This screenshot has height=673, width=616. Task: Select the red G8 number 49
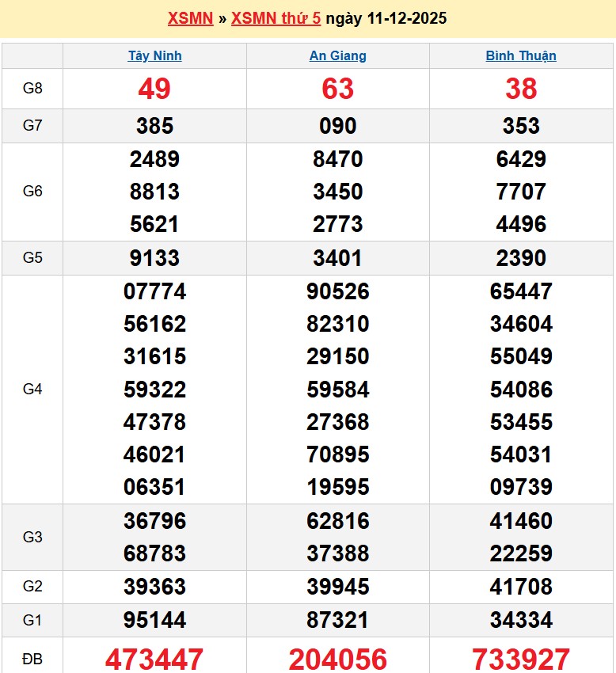tap(154, 89)
